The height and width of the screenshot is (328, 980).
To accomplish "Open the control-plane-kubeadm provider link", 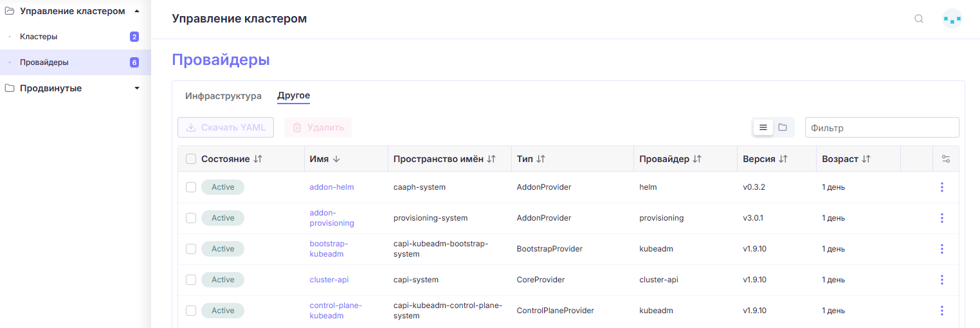I will [336, 311].
